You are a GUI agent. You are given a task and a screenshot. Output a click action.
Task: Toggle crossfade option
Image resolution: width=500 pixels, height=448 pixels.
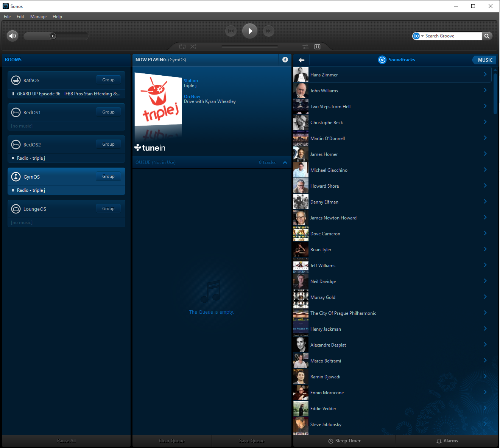(x=305, y=47)
